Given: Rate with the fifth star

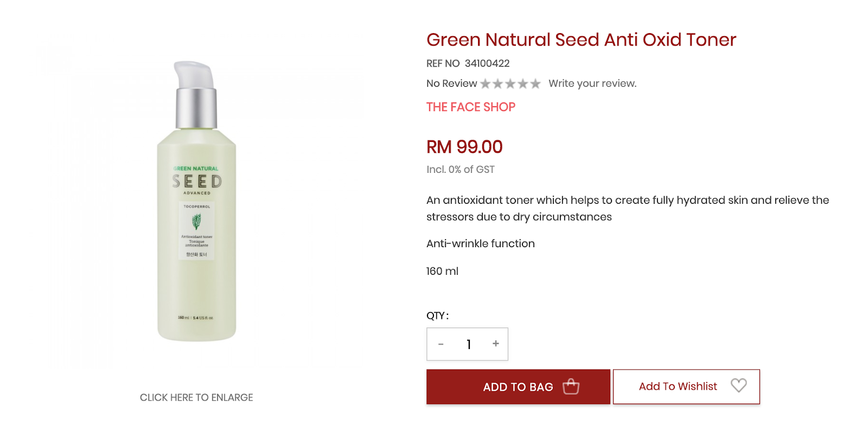Looking at the screenshot, I should [x=535, y=83].
